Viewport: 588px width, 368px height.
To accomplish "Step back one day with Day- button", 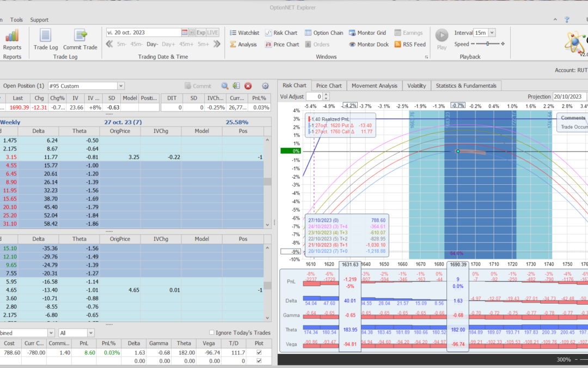I will point(152,44).
